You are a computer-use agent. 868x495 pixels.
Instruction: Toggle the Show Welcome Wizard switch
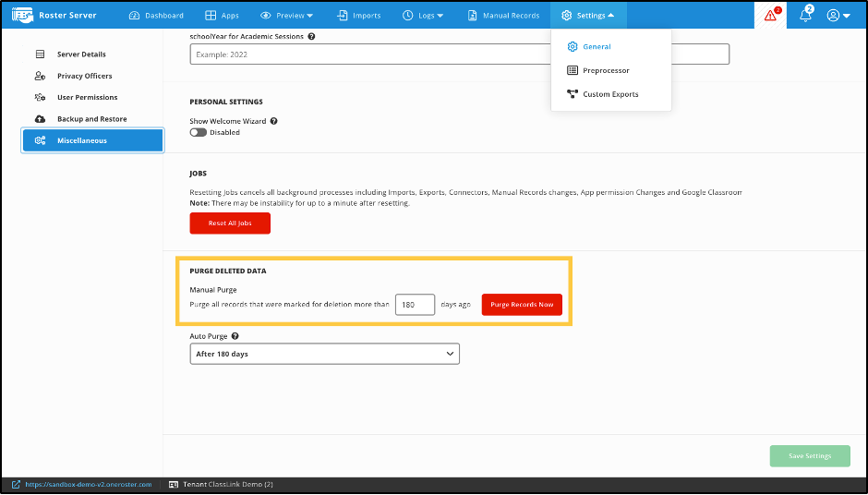[199, 132]
